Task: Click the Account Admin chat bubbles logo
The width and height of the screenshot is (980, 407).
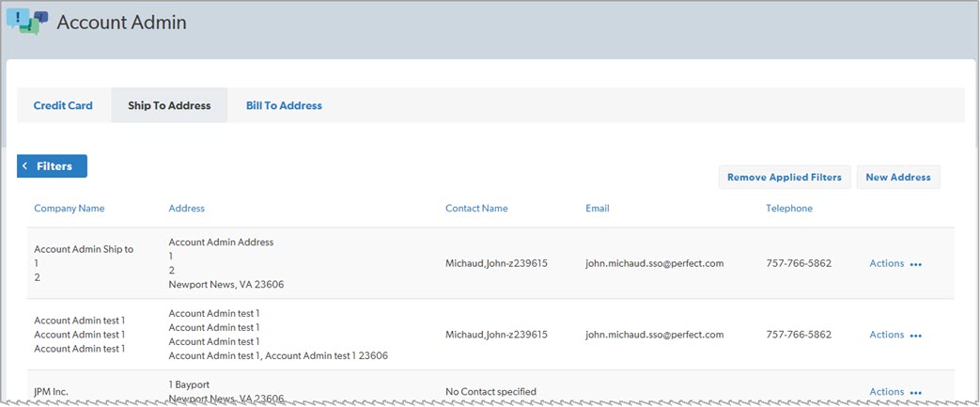Action: (x=27, y=22)
